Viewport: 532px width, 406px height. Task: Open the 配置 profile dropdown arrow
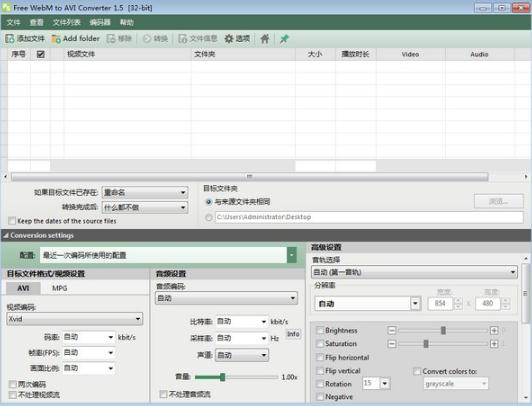(x=292, y=255)
